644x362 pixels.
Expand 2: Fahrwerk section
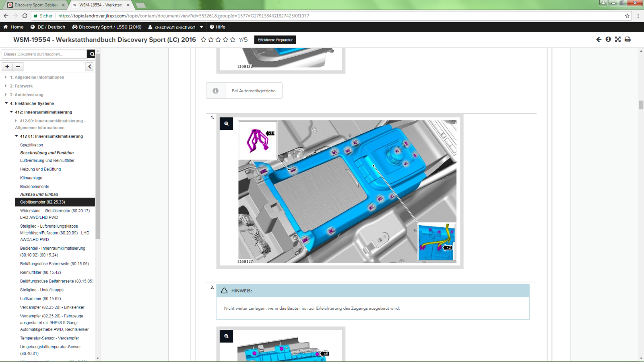click(21, 86)
